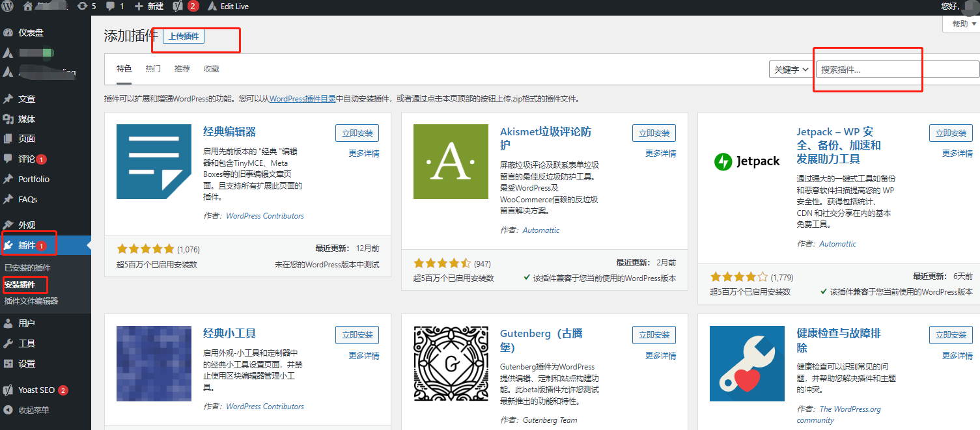Click the Gutenberg plugin thumbnail
Screen dimensions: 980x430
(451, 363)
